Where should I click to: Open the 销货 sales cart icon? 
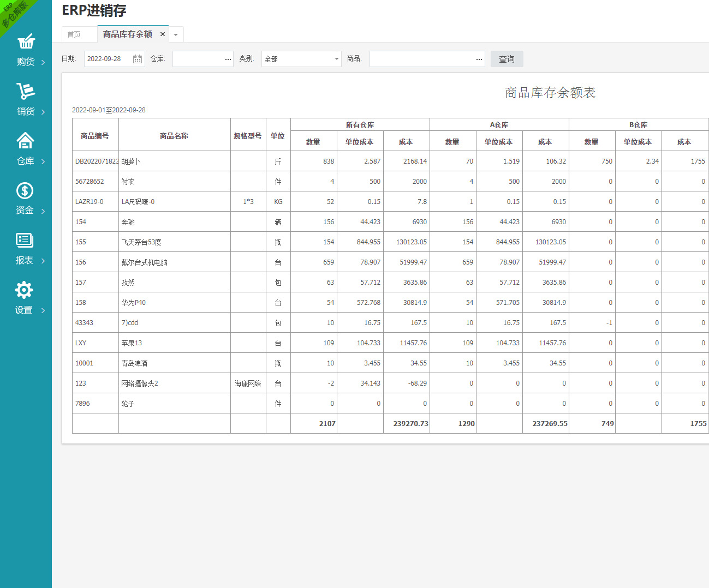(26, 91)
